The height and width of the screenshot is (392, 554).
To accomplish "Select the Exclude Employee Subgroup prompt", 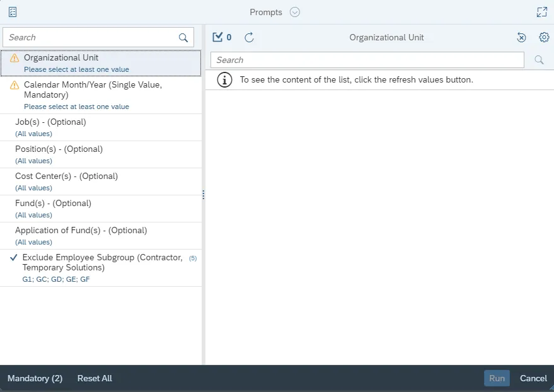I will [x=101, y=267].
